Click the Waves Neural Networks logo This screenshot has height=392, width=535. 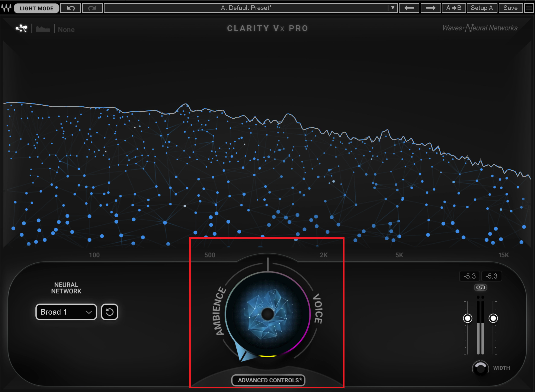tap(480, 28)
